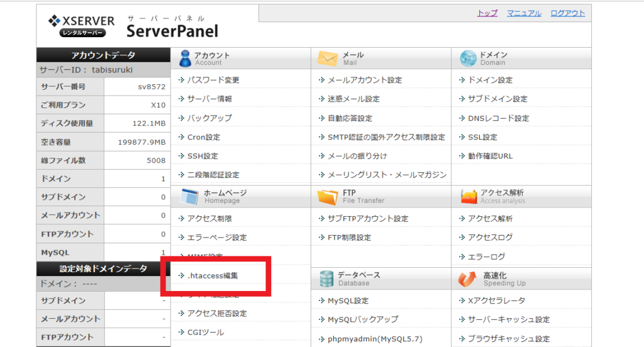Click the FTP folder icon
The height and width of the screenshot is (347, 644).
pos(327,197)
